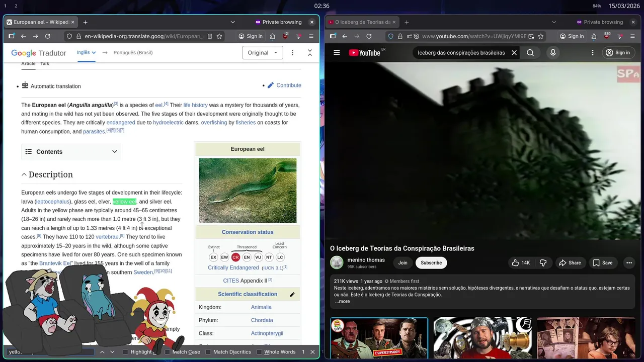Image resolution: width=644 pixels, height=362 pixels.
Task: Open Extensions in the Wikipedia window toolbar
Action: pos(272,36)
